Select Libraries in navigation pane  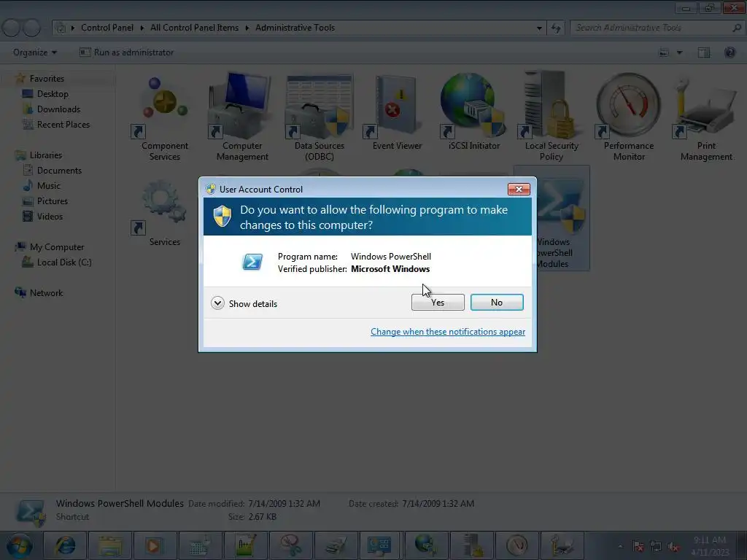coord(46,155)
